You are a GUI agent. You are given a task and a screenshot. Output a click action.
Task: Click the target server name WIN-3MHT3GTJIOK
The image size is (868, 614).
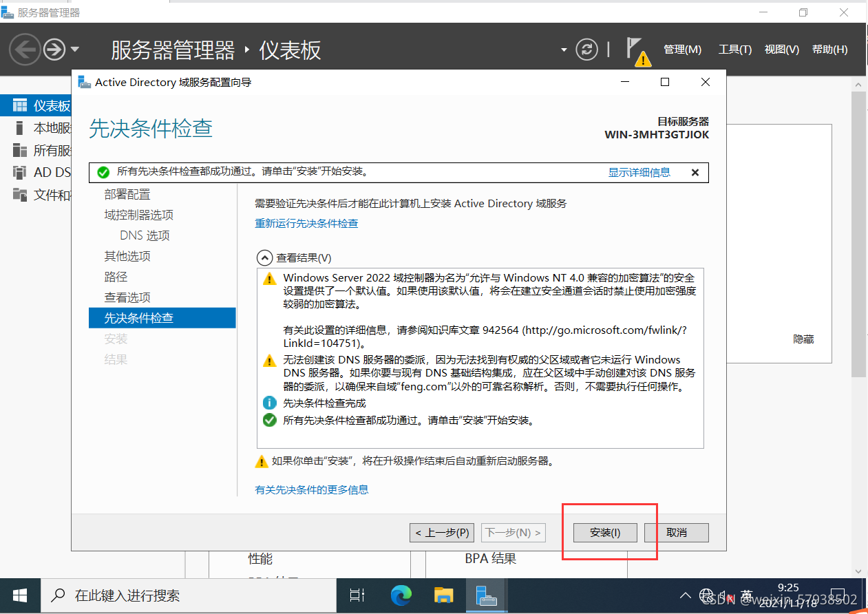coord(657,135)
